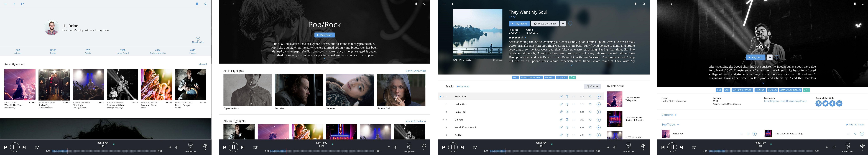Screen dimensions: 868x155
Task: Select the Inside Out track row
Action: [x=521, y=104]
